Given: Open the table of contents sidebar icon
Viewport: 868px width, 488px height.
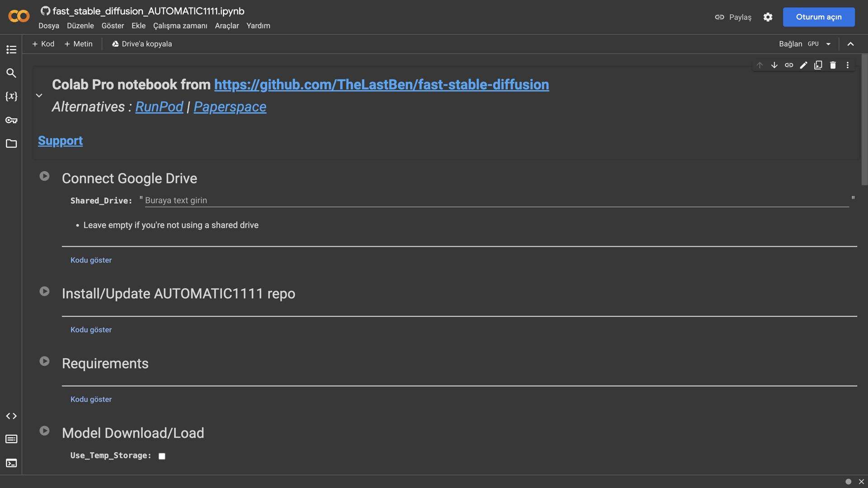Looking at the screenshot, I should [11, 49].
